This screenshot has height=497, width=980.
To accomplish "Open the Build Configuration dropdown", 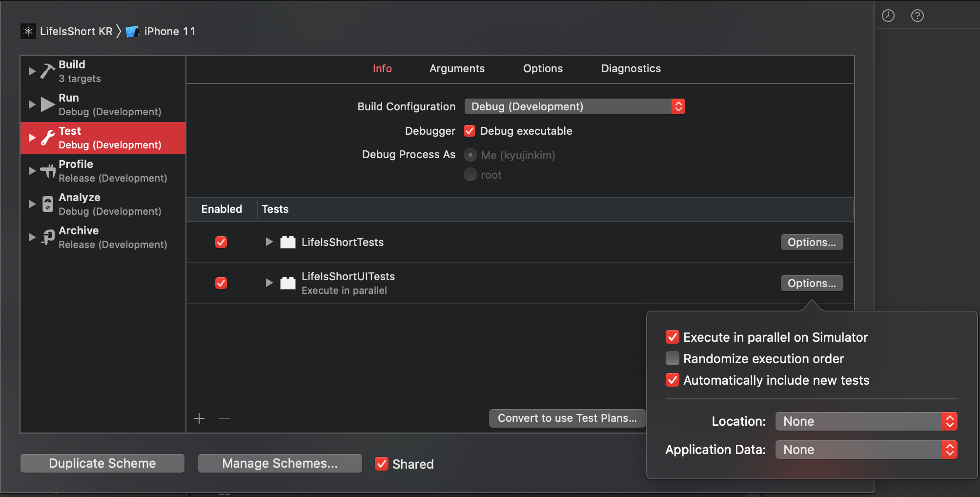I will coord(574,106).
